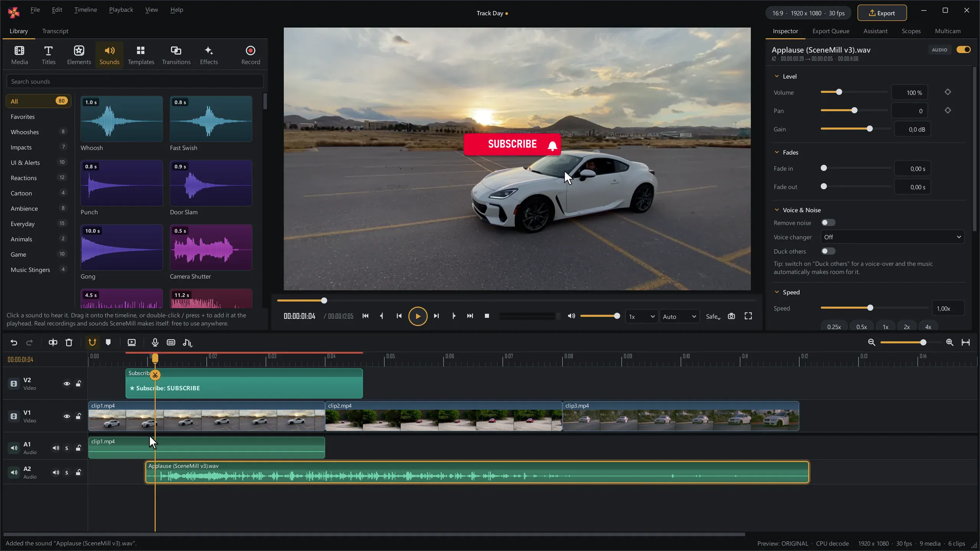
Task: Open the 1x playback speed dropdown
Action: pyautogui.click(x=642, y=316)
